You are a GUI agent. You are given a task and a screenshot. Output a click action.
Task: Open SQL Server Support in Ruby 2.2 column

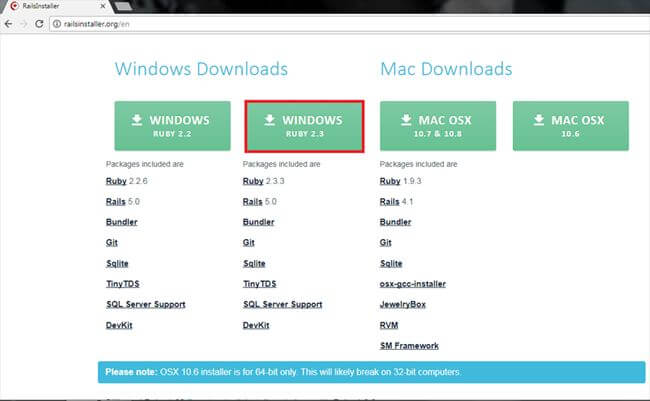(146, 304)
